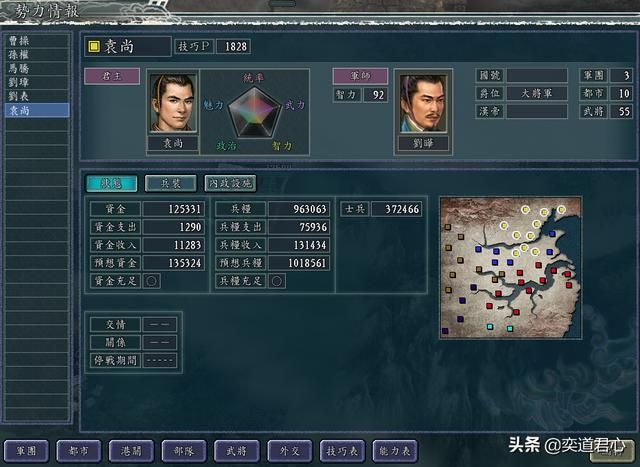
Task: Switch to the 狀態 tab
Action: tap(111, 183)
